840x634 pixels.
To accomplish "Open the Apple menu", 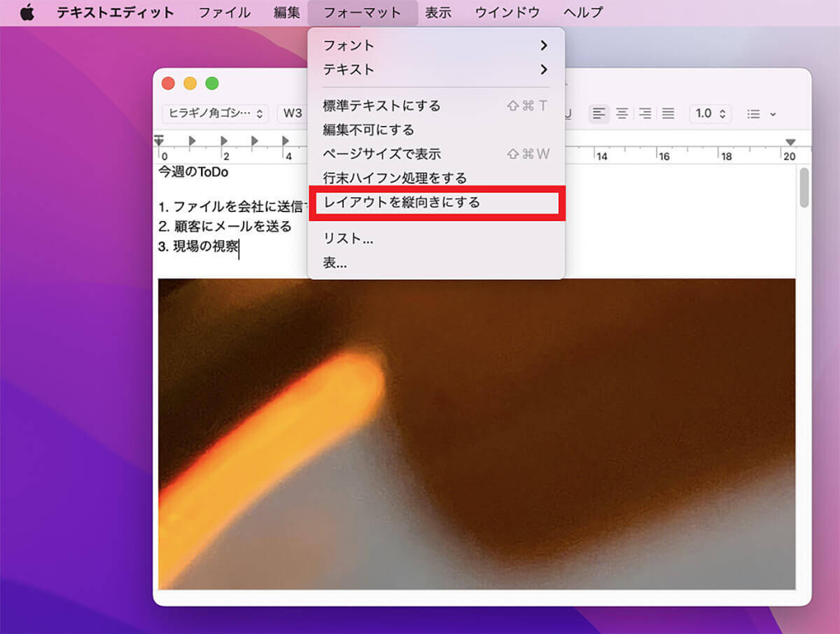I will 27,13.
